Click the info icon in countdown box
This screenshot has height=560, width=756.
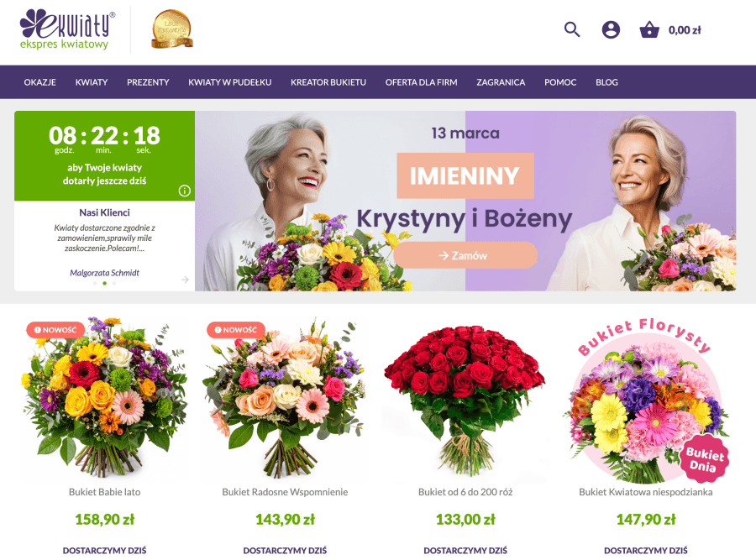point(185,191)
